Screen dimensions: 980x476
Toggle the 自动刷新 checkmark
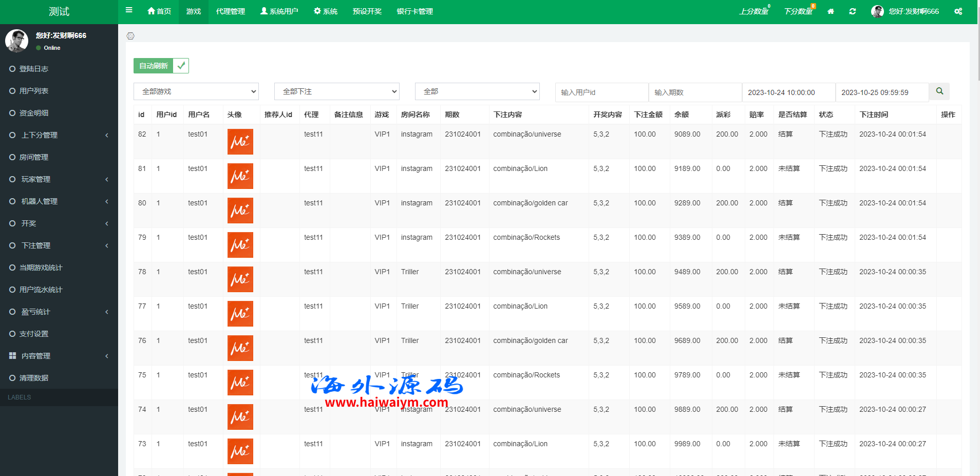(x=181, y=66)
